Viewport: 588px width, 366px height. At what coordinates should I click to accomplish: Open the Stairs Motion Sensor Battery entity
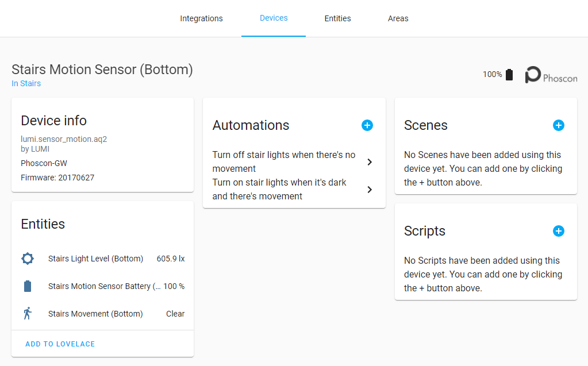pos(103,286)
